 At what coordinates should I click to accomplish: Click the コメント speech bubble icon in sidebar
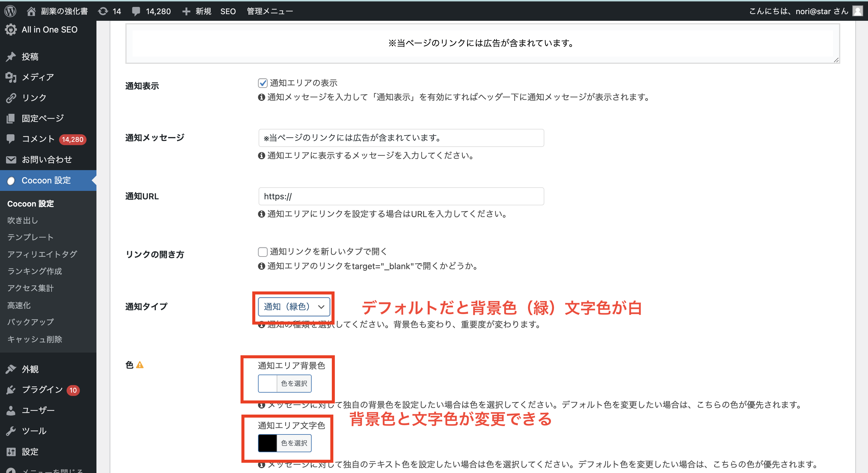point(11,139)
